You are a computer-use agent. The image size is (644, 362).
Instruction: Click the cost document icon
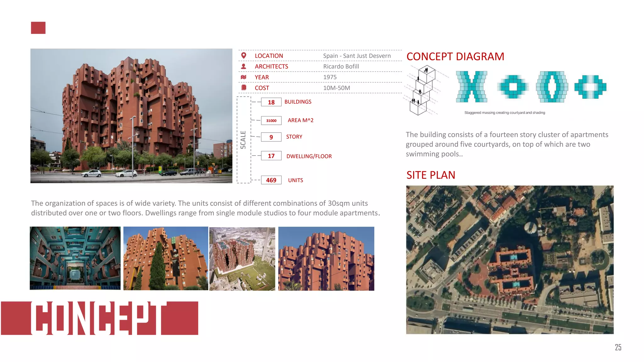(243, 88)
